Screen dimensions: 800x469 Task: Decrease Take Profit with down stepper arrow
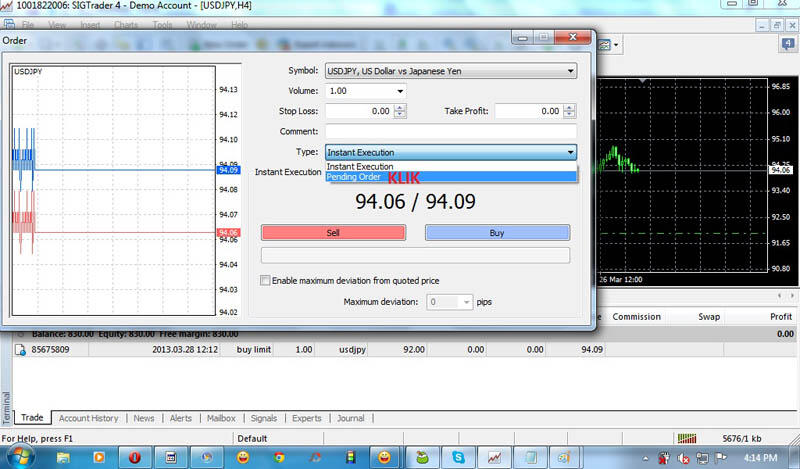[569, 114]
